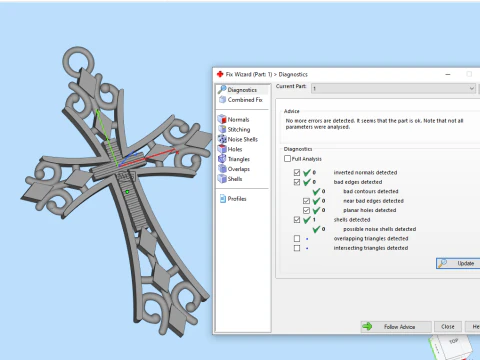Open the Current Part dropdown
480x360 pixels.
pos(393,88)
